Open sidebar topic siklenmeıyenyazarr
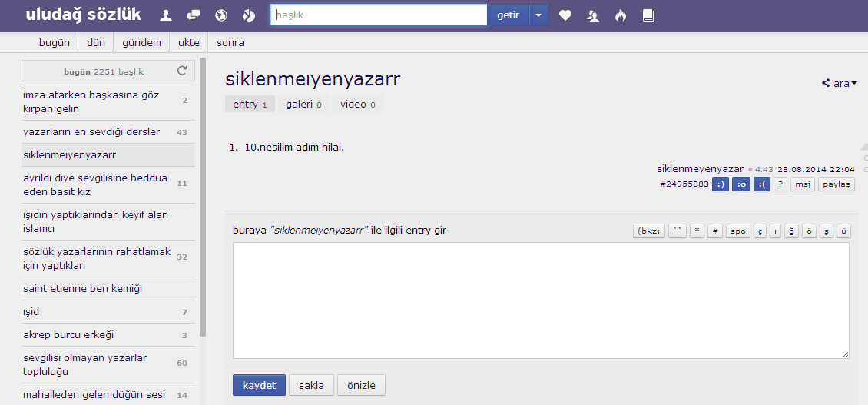 108,155
